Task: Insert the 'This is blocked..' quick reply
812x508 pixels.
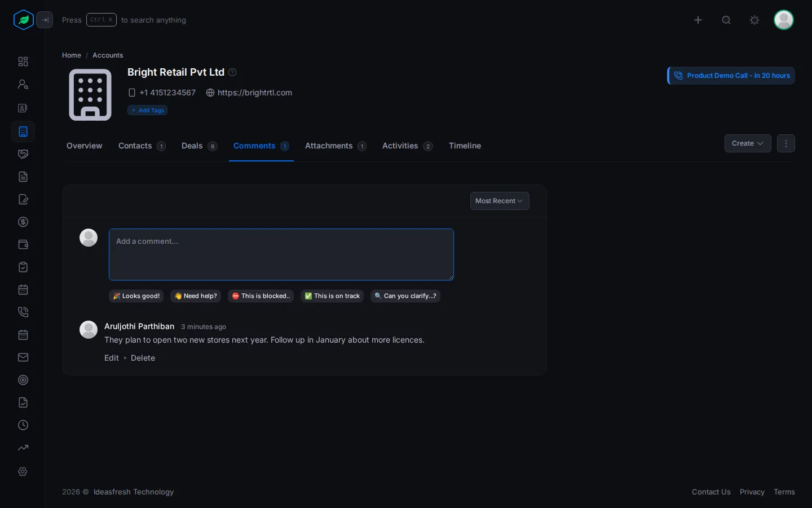Action: (261, 296)
